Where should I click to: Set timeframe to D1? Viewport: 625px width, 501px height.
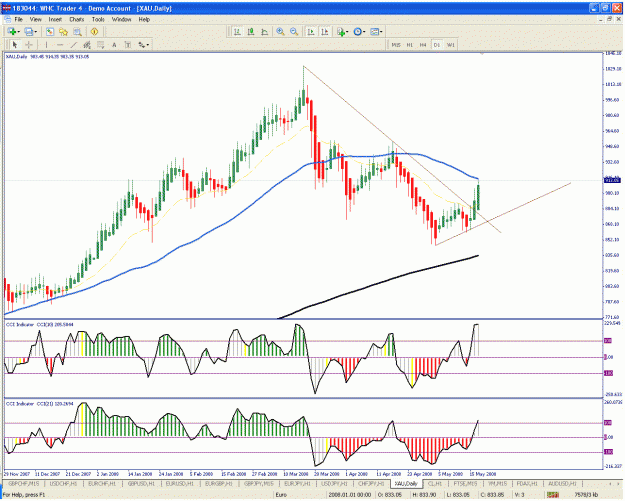point(436,45)
